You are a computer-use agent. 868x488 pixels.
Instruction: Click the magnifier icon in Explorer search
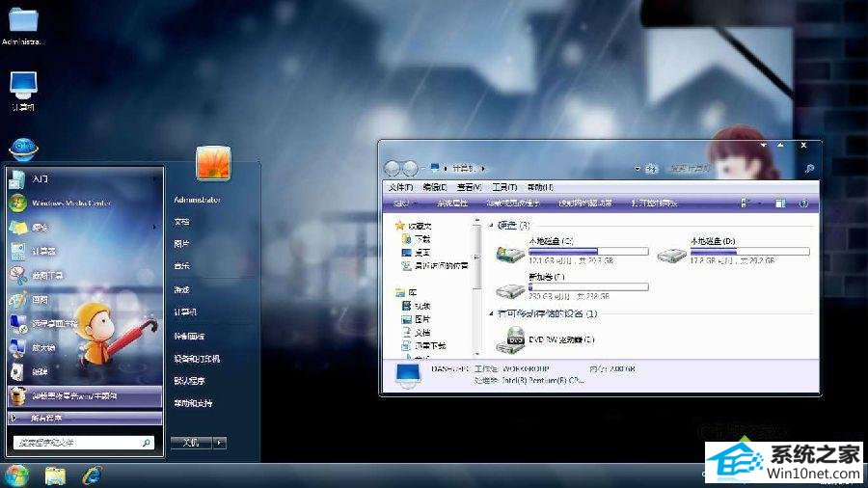tap(809, 168)
